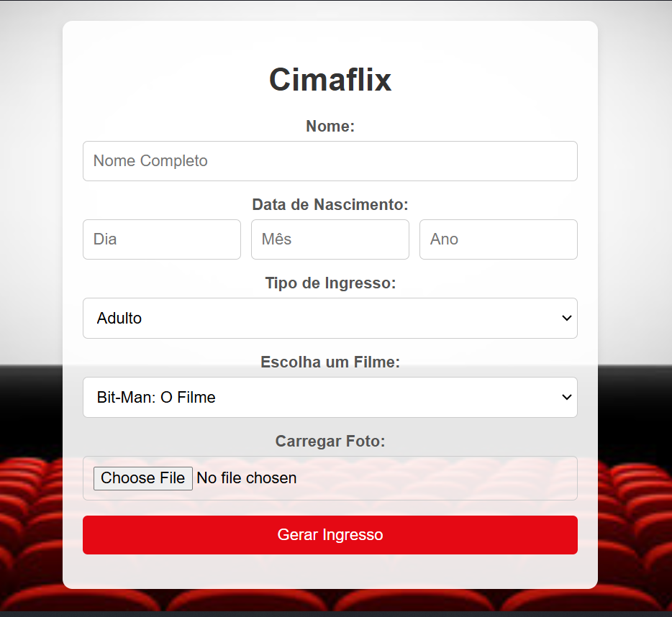Click the Carregar Foto label
The width and height of the screenshot is (672, 617).
point(330,441)
